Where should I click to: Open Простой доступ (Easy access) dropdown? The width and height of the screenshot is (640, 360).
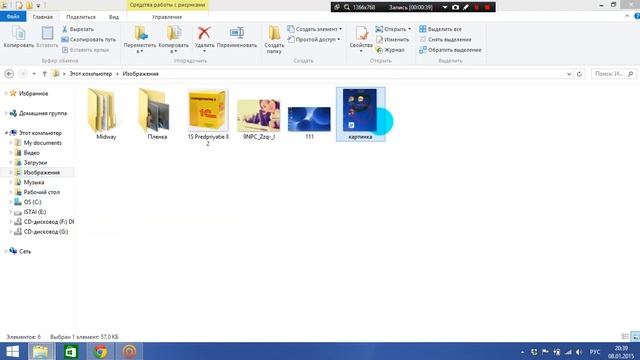tap(313, 40)
